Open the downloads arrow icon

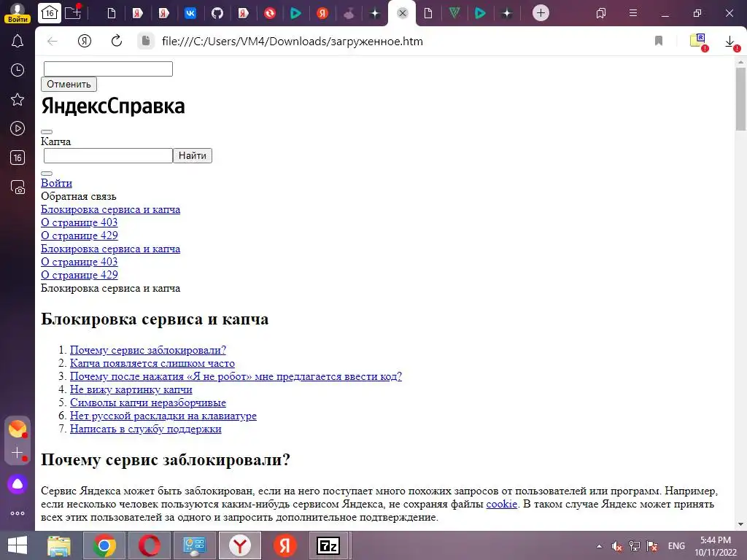pos(730,42)
